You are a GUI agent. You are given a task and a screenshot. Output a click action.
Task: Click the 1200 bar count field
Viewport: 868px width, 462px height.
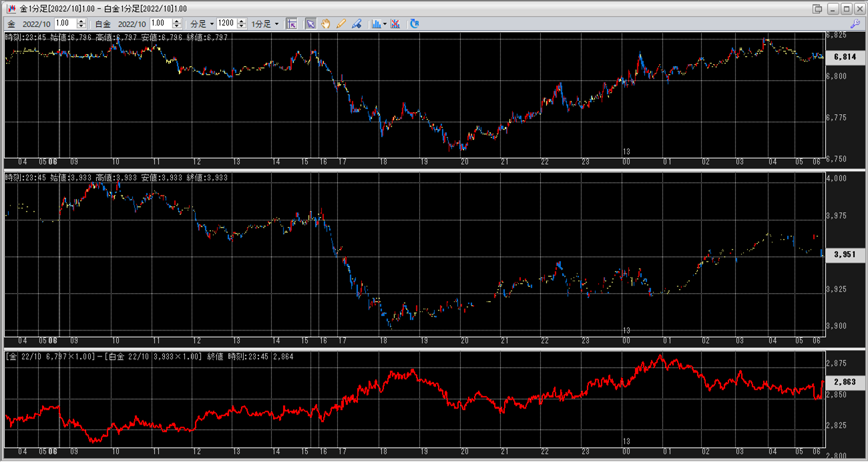pos(226,23)
